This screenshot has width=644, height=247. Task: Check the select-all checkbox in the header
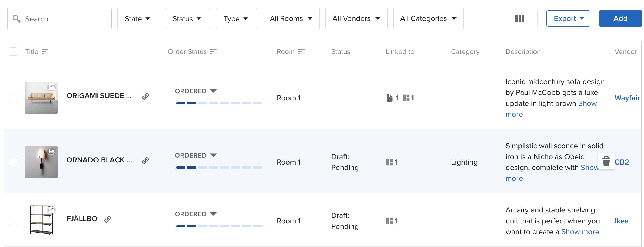[13, 52]
